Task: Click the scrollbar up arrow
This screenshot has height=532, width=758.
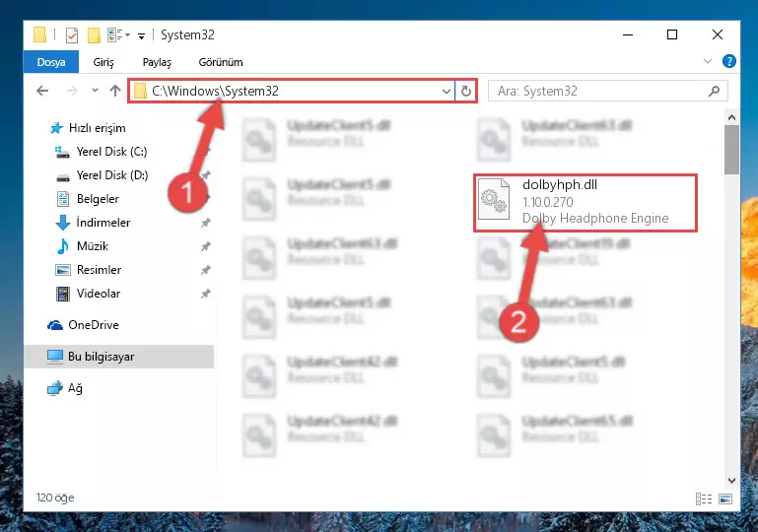Action: tap(732, 117)
